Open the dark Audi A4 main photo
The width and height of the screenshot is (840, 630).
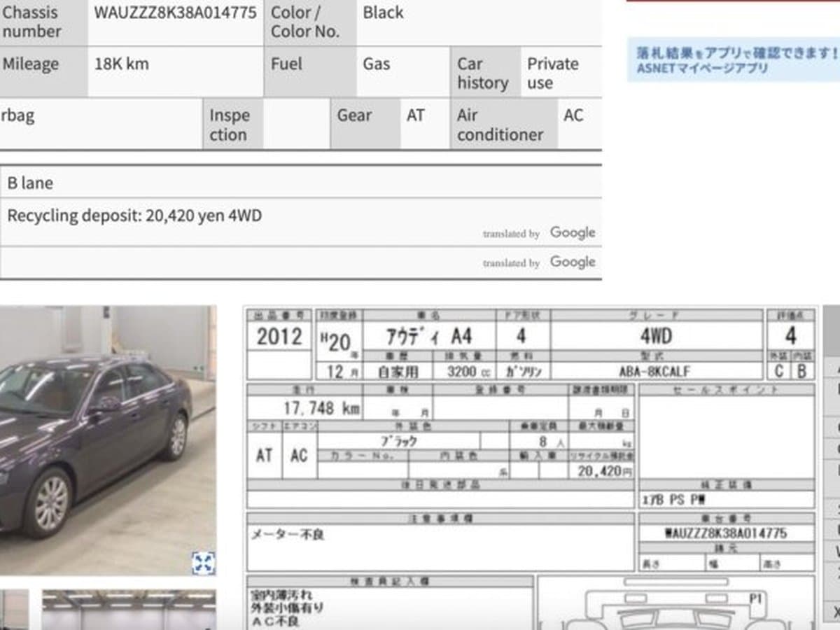pos(108,440)
